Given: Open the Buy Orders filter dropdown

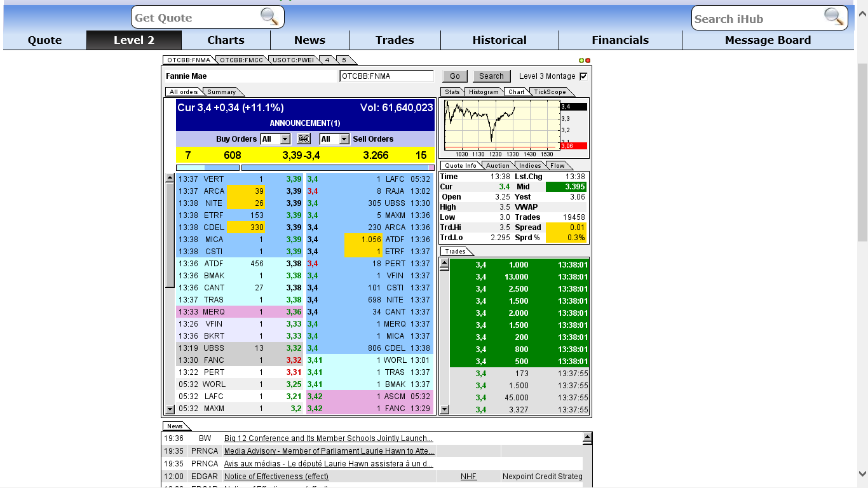Looking at the screenshot, I should tap(285, 139).
